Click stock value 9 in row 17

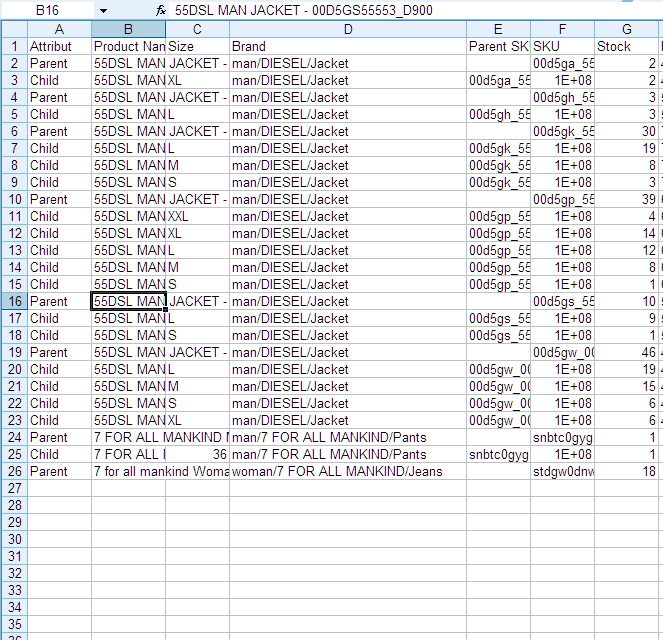tap(627, 318)
